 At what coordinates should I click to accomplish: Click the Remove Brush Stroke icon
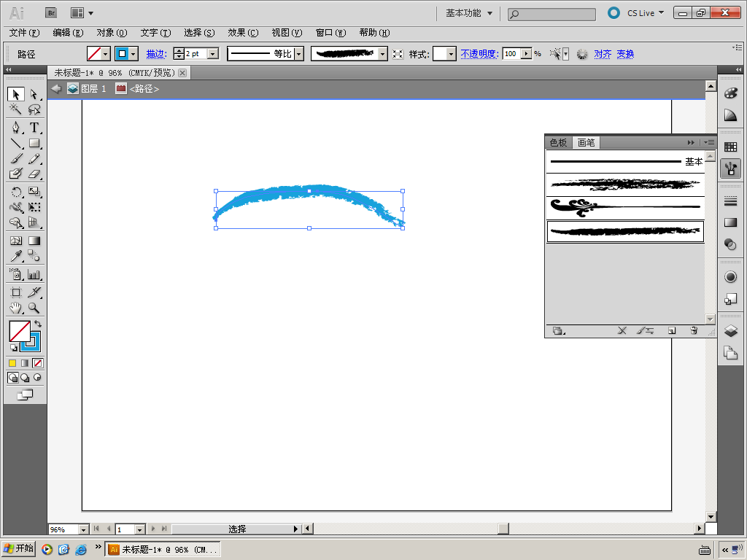coord(622,330)
